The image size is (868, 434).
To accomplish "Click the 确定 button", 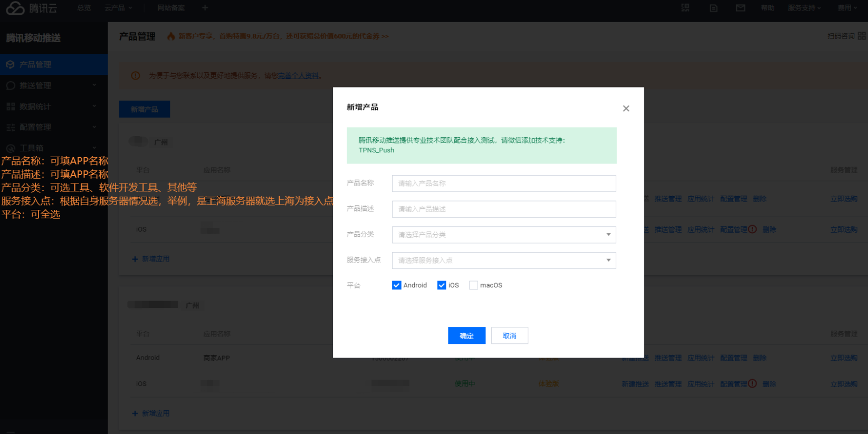I will pos(466,336).
